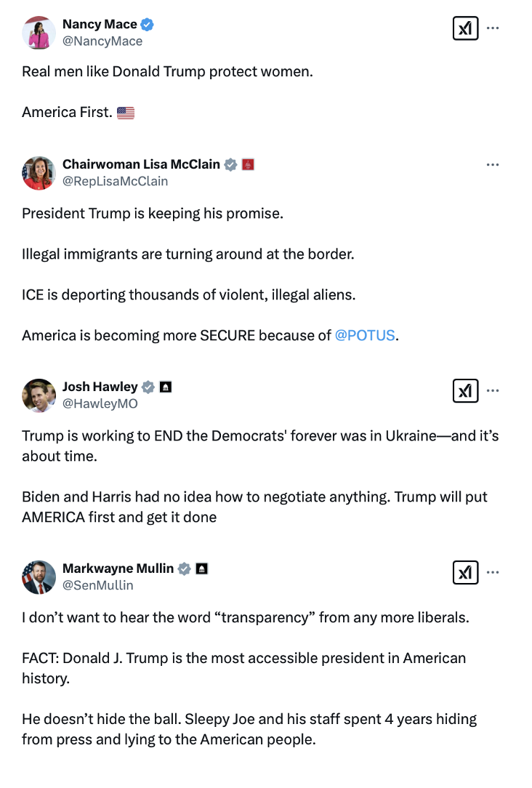Click the Grok icon on Nancy Mace's post
The height and width of the screenshot is (788, 532).
465,28
